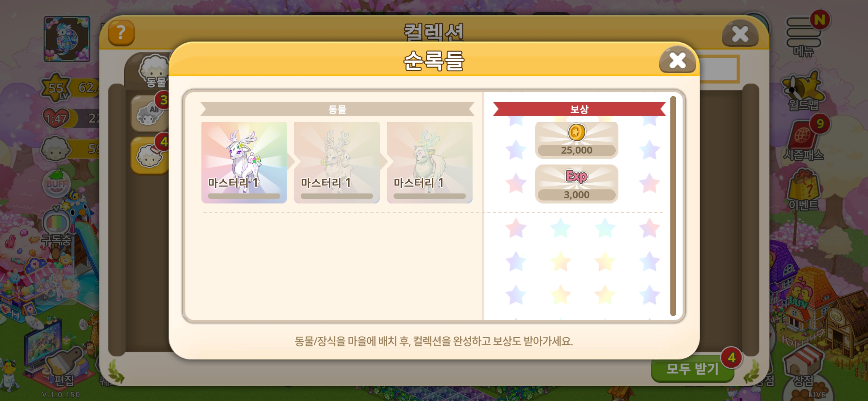Click the 25,000 coin reward
This screenshot has width=868, height=401.
576,140
